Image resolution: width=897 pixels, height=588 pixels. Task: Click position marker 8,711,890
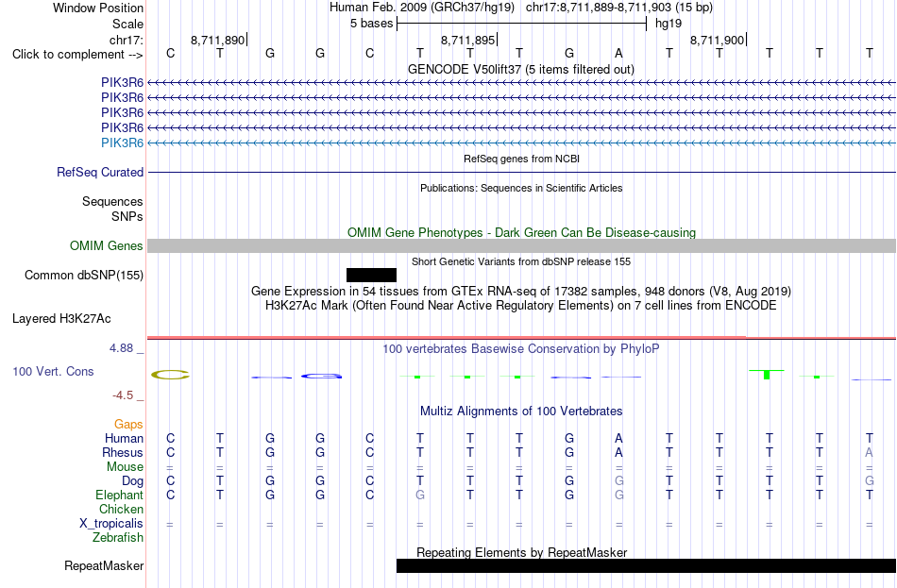[218, 40]
